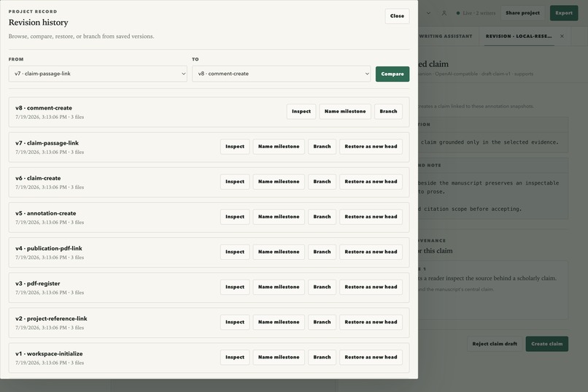The image size is (588, 392).
Task: Switch to the Writing Assistant tab
Action: coord(446,36)
